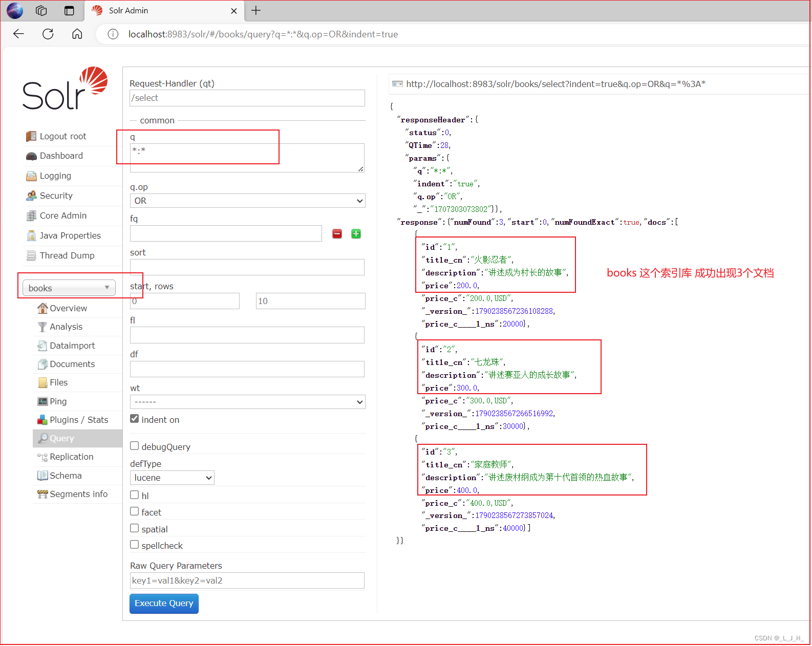Open the Dashboard link
This screenshot has width=812, height=646.
[61, 156]
